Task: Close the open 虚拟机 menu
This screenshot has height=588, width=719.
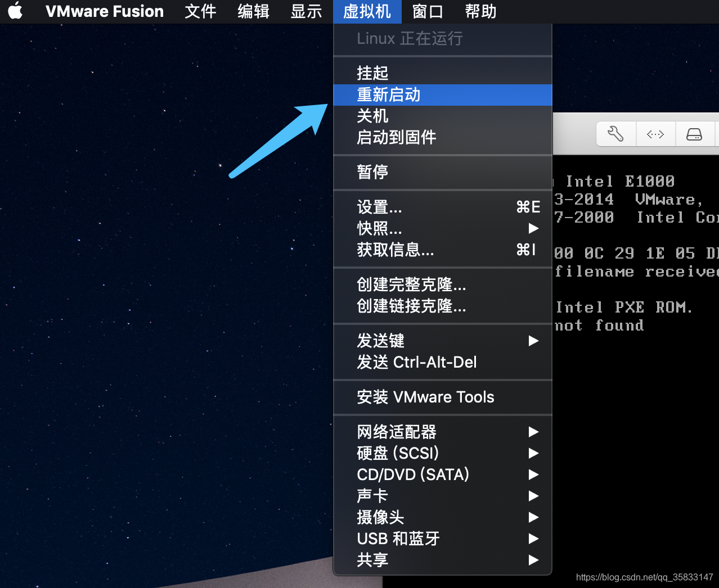Action: [x=367, y=11]
